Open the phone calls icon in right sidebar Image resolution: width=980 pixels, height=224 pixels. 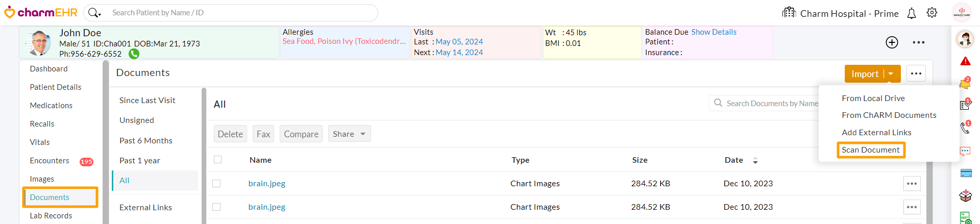point(965,128)
